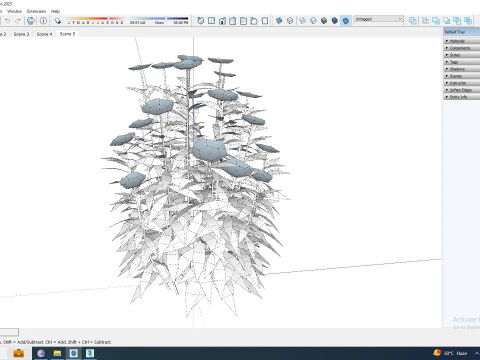Switch to Scene 3 tab
This screenshot has width=480, height=360.
(x=21, y=34)
